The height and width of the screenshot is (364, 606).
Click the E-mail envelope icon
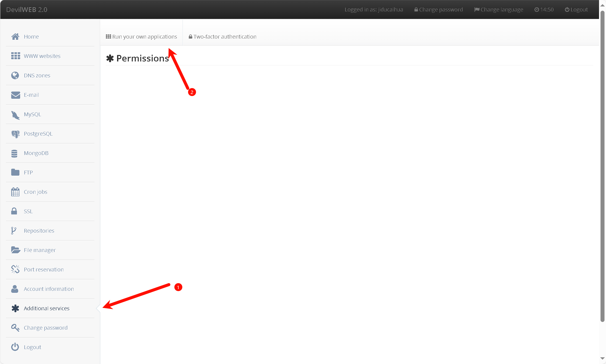pos(15,95)
